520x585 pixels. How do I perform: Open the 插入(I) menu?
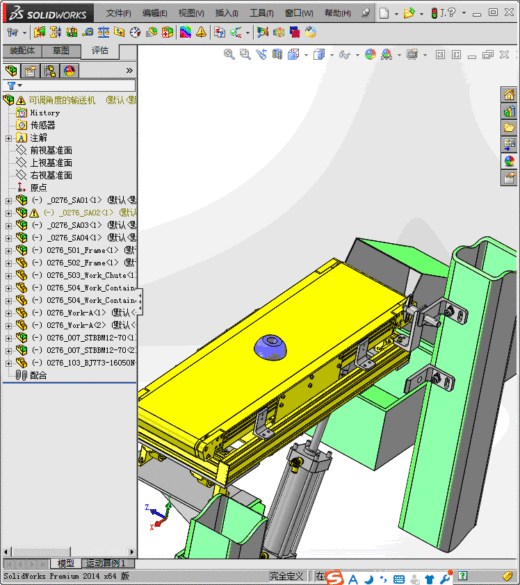point(227,13)
